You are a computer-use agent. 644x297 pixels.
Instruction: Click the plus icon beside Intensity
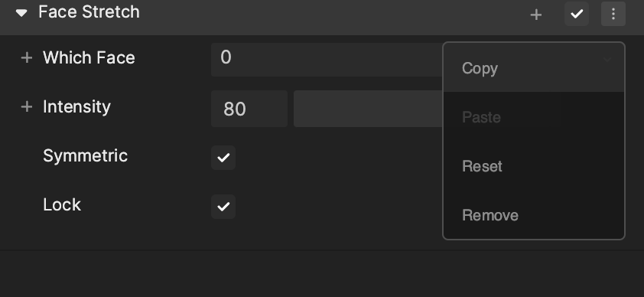[x=26, y=107]
